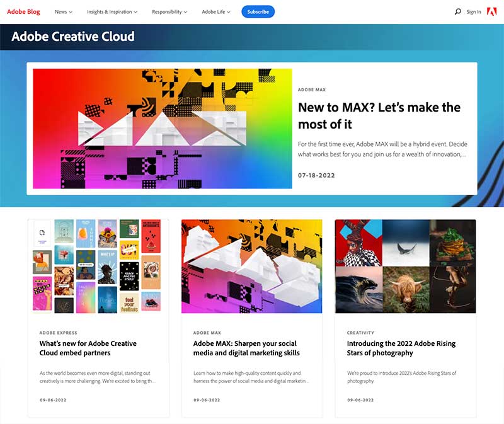
Task: Click the CREATIVITY category tag
Action: pyautogui.click(x=360, y=333)
